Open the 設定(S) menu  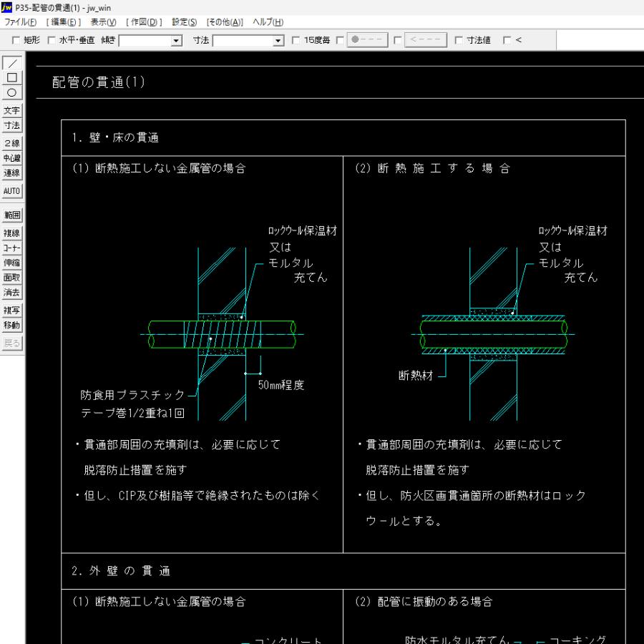point(185,22)
